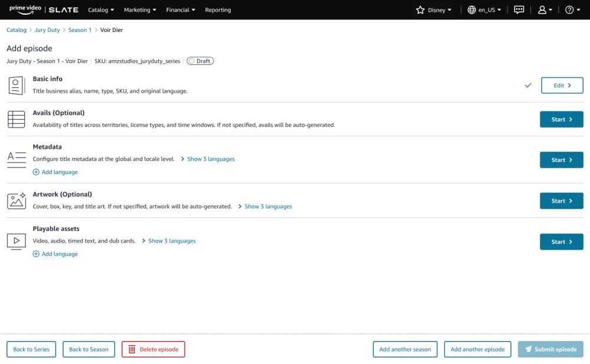Screen dimensions: 590x364
Task: Open the Catalog dropdown menu
Action: [x=101, y=10]
